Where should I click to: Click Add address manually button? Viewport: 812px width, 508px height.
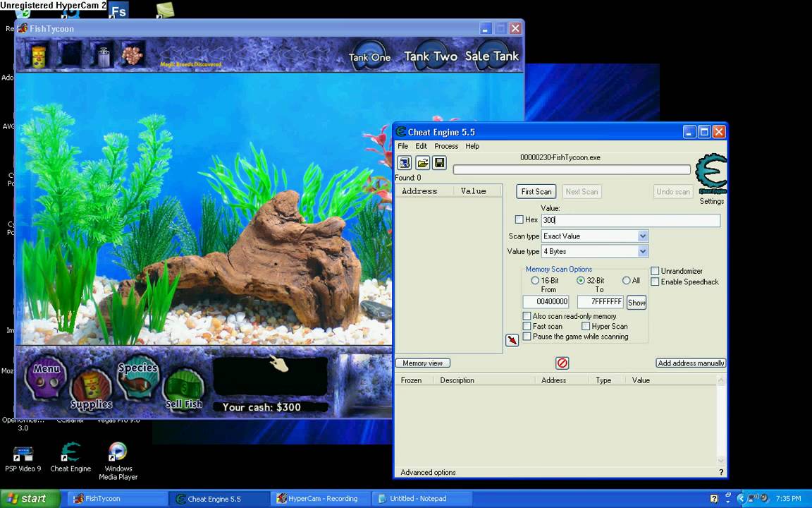(691, 363)
